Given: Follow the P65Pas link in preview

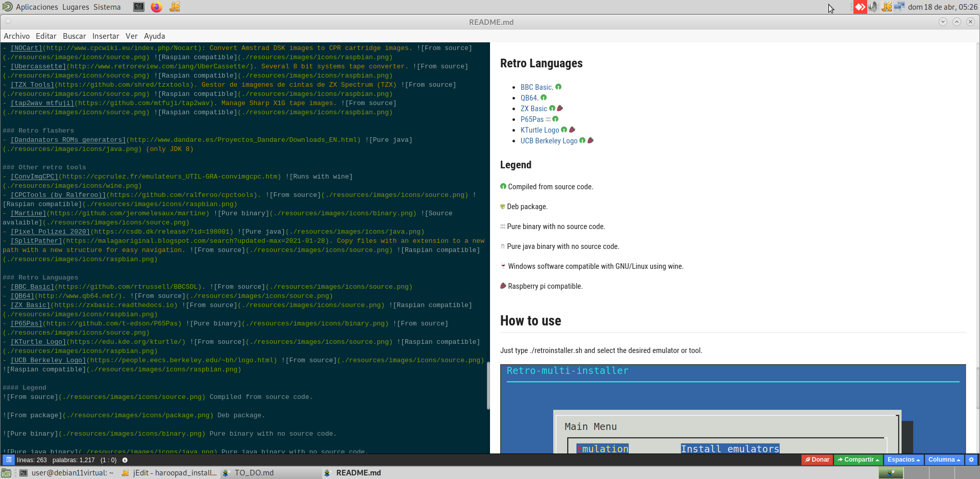Looking at the screenshot, I should [x=532, y=119].
